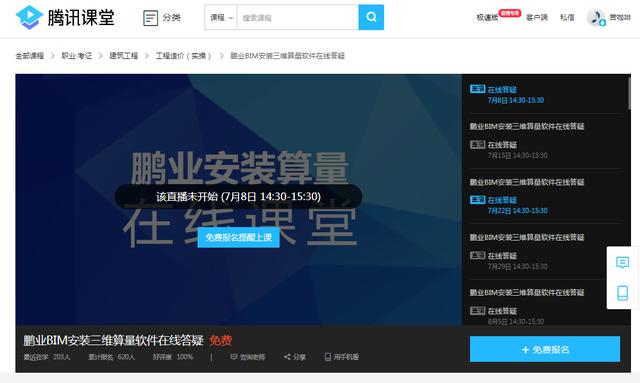This screenshot has height=383, width=640.
Task: Expand the 课程 search type dropdown
Action: (x=221, y=18)
